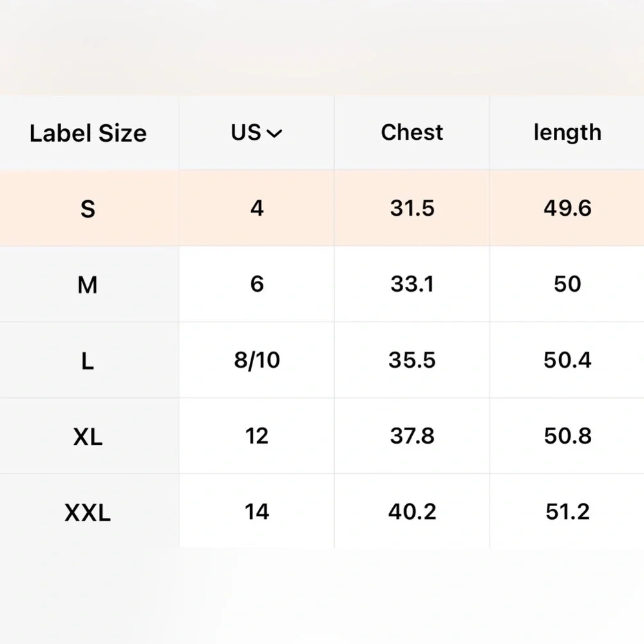Select the M label size row
Viewport: 644px width, 644px height.
(x=88, y=285)
